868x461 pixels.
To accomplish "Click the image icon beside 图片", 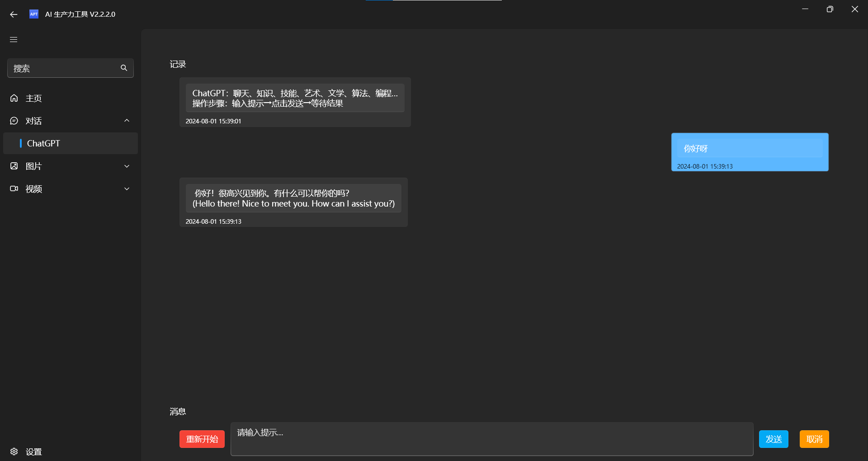I will tap(14, 166).
